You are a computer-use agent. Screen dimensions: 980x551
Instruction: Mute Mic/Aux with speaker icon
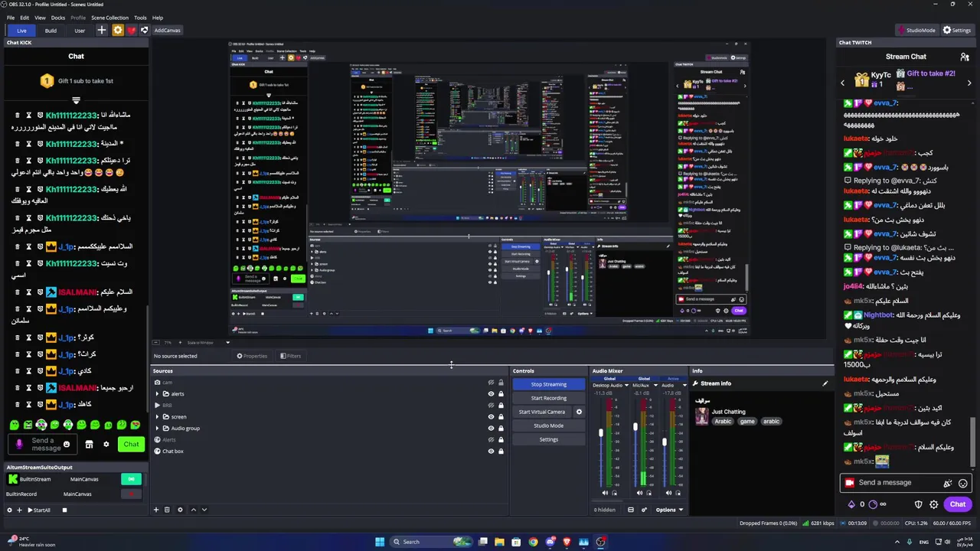(x=639, y=493)
